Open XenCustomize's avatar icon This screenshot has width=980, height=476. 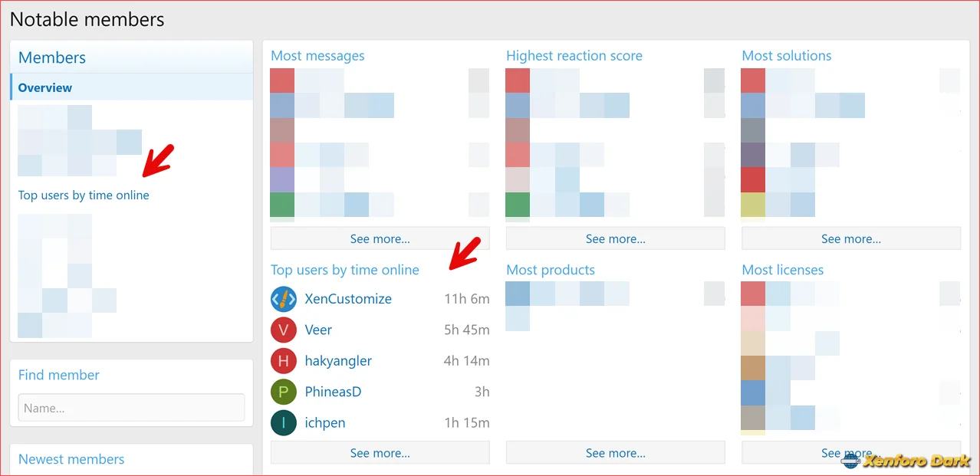coord(284,299)
